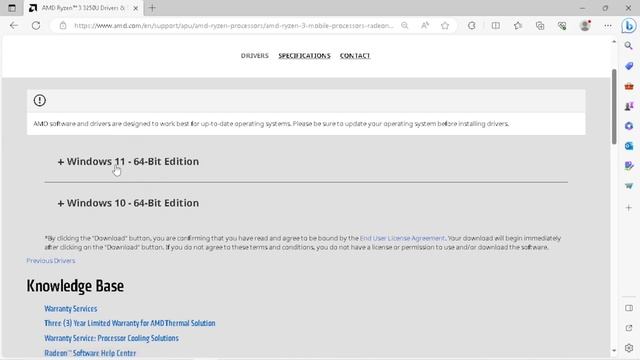Open the sidebar Games chess icon
This screenshot has height=360, width=640.
(x=629, y=106)
